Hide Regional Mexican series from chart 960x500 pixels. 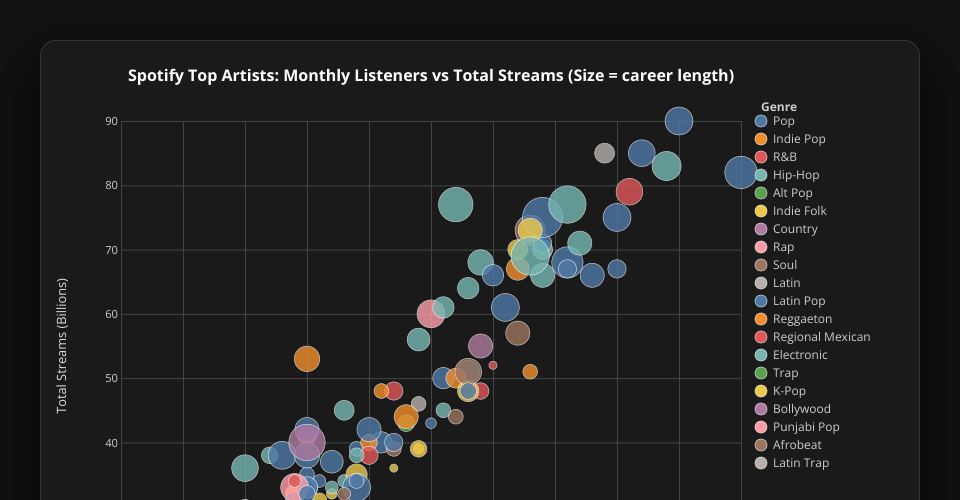tap(821, 337)
